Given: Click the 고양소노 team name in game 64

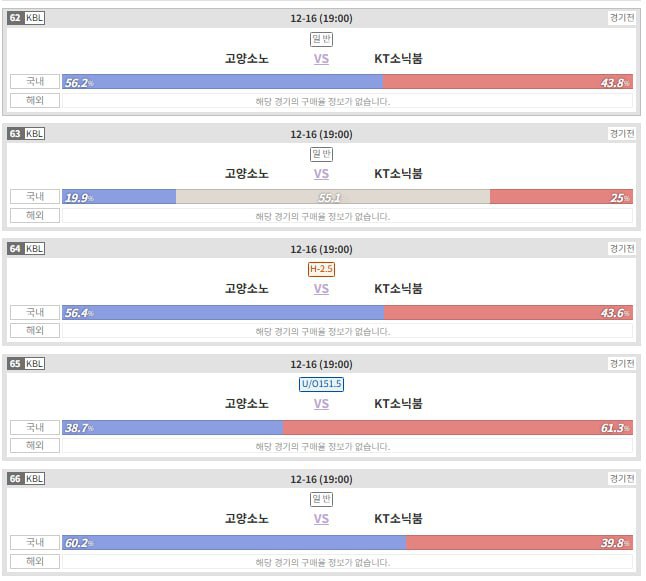Looking at the screenshot, I should tap(247, 289).
